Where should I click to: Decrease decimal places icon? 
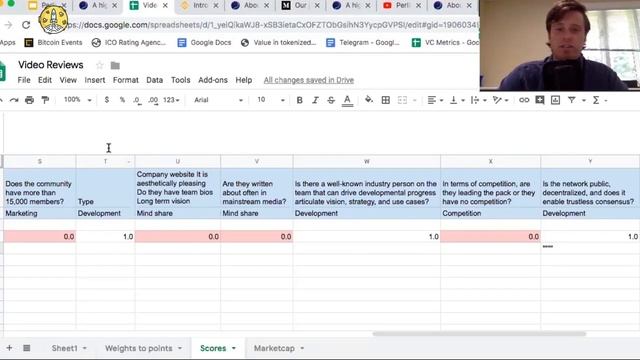(x=138, y=100)
